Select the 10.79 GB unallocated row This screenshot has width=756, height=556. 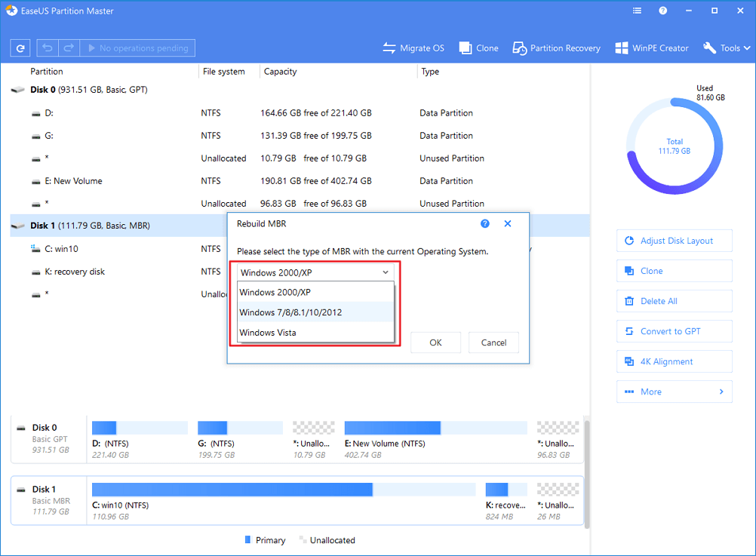[300, 158]
